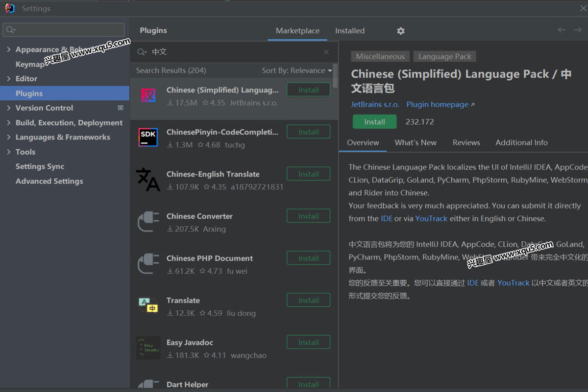
Task: Click the plugin list scrollbar
Action: (335, 75)
